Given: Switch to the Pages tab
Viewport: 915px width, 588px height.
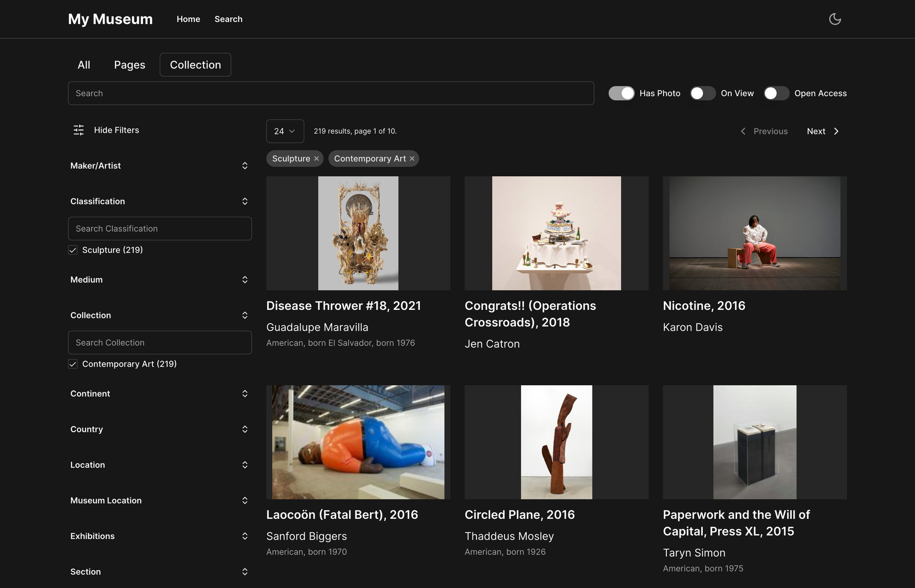Looking at the screenshot, I should click(129, 64).
